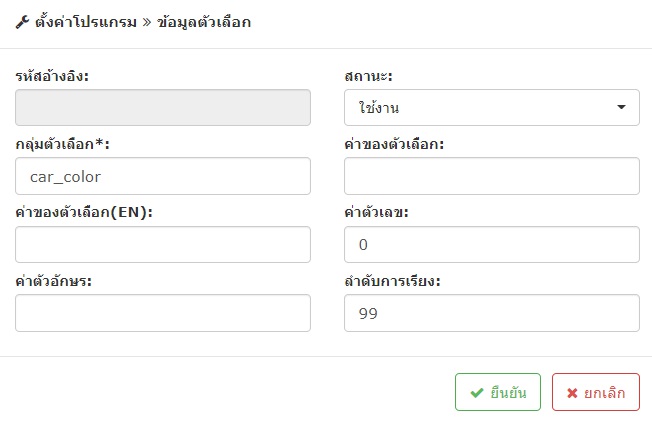The image size is (652, 423).
Task: Go to ตั้งค่าโปรแกรม breadcrumb
Action: [x=86, y=22]
